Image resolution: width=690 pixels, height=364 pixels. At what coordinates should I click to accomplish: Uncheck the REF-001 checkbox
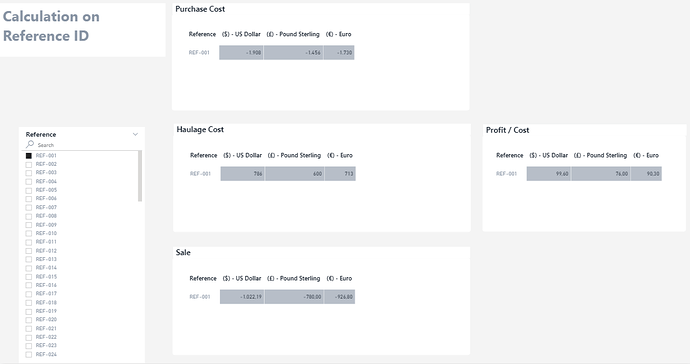(x=29, y=155)
